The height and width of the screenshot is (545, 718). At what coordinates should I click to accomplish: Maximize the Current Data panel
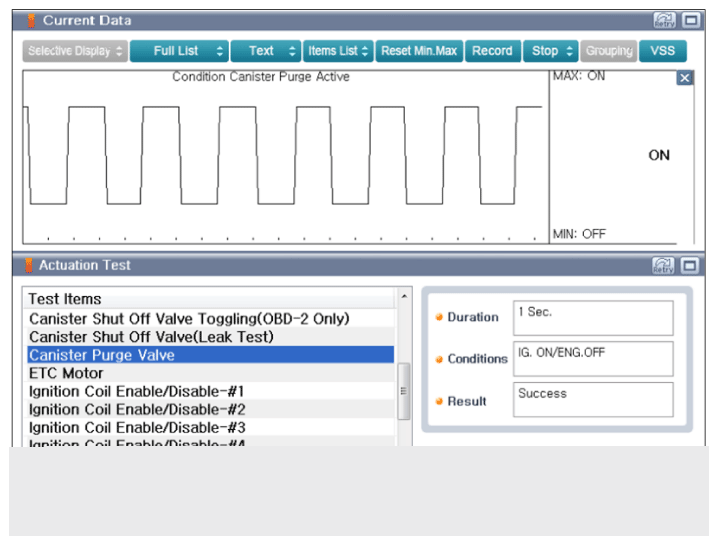tap(690, 20)
